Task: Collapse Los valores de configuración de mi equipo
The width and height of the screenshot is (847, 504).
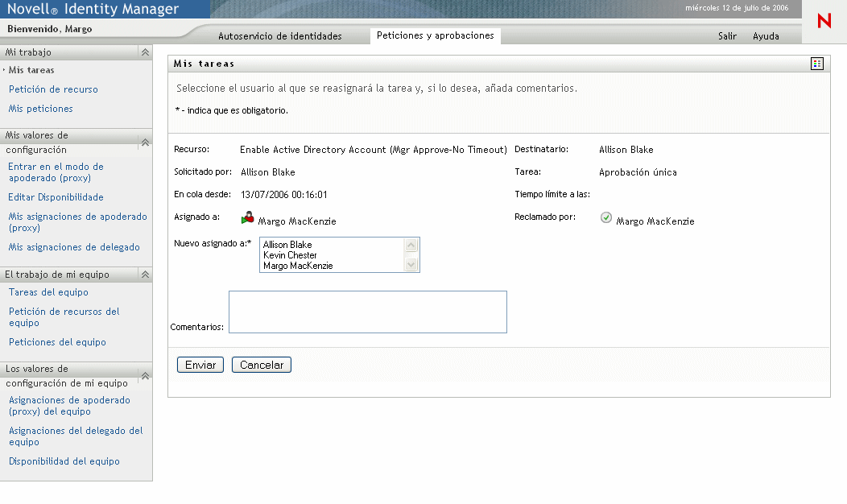Action: pyautogui.click(x=145, y=376)
